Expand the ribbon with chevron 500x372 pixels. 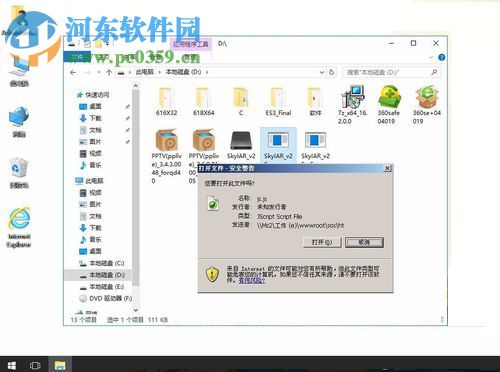point(431,58)
